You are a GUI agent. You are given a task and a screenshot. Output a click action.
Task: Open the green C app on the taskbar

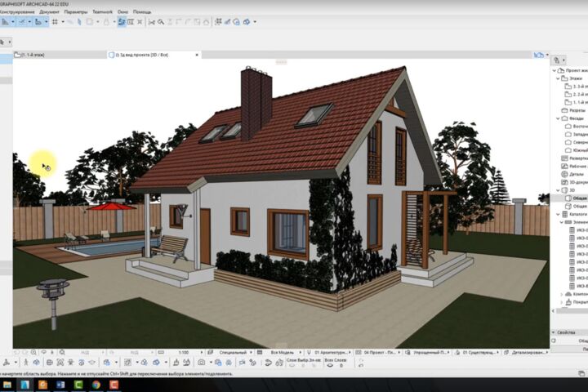[78, 385]
